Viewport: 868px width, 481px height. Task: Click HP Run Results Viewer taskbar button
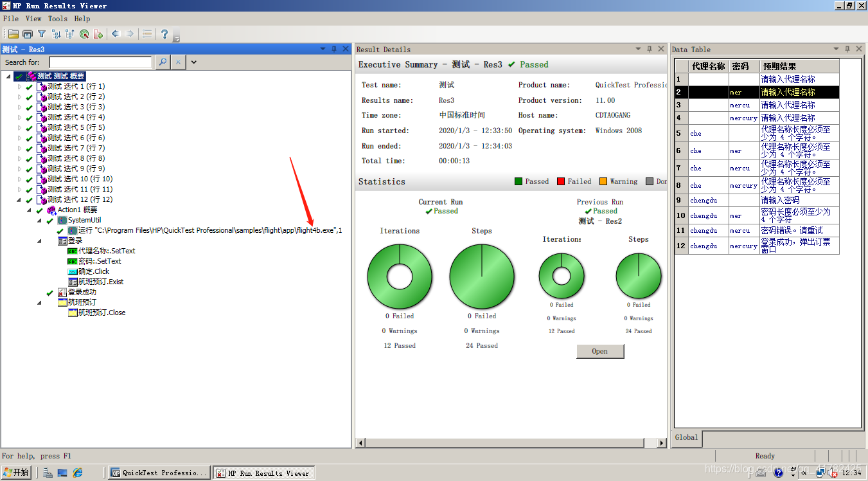click(x=265, y=473)
